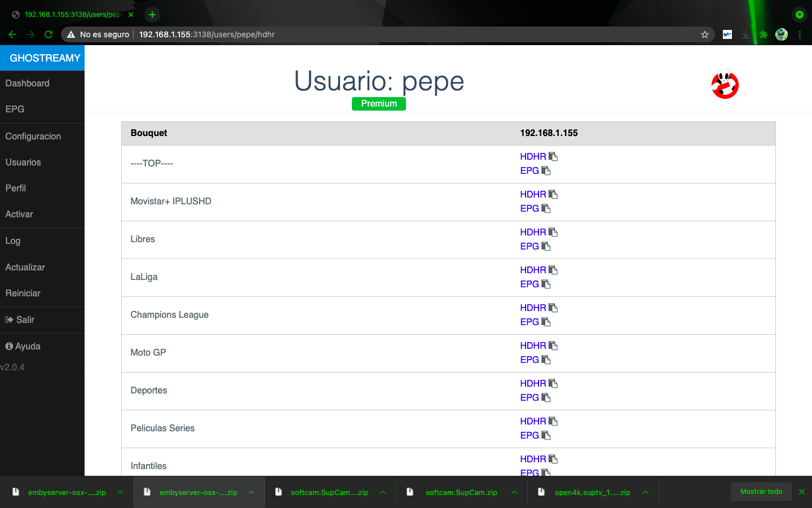Viewport: 812px width, 508px height.
Task: Copy the EPG link for Movistar+ IPLUSHD
Action: pyautogui.click(x=546, y=208)
